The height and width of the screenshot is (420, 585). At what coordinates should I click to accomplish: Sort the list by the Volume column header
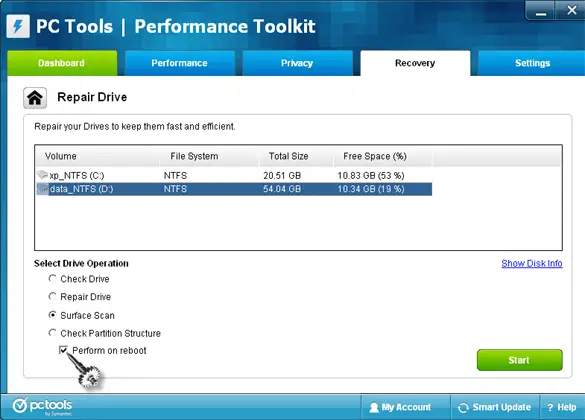pos(97,156)
